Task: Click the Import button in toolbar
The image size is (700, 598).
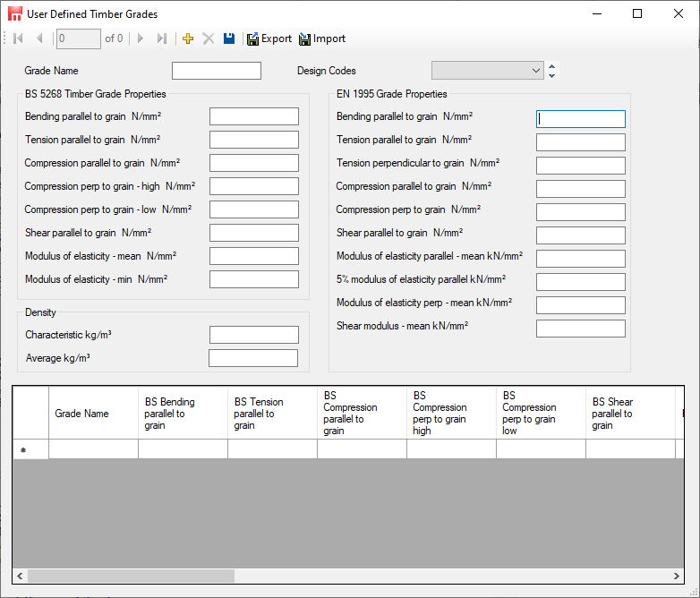Action: pyautogui.click(x=322, y=38)
